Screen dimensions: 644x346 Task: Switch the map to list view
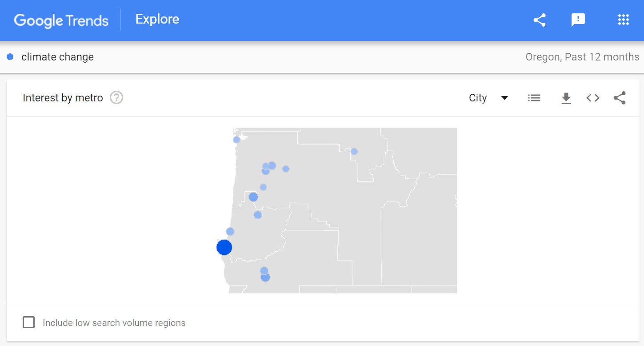tap(534, 98)
